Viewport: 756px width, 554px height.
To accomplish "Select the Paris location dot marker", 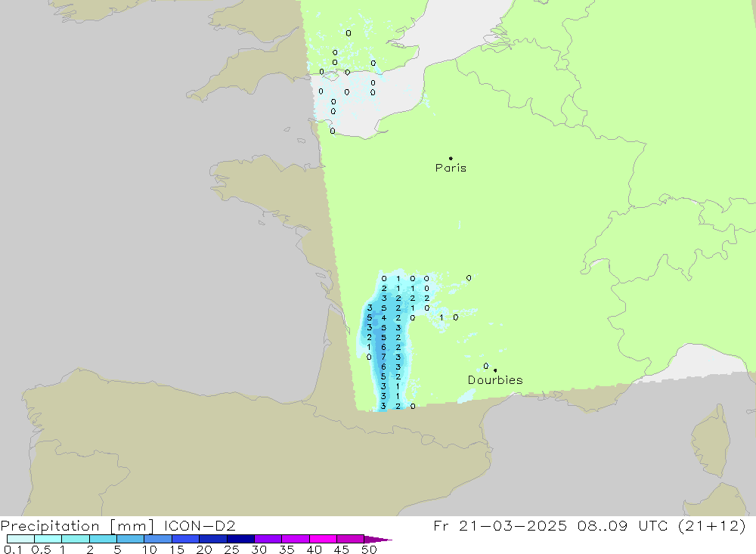I will coord(451,158).
